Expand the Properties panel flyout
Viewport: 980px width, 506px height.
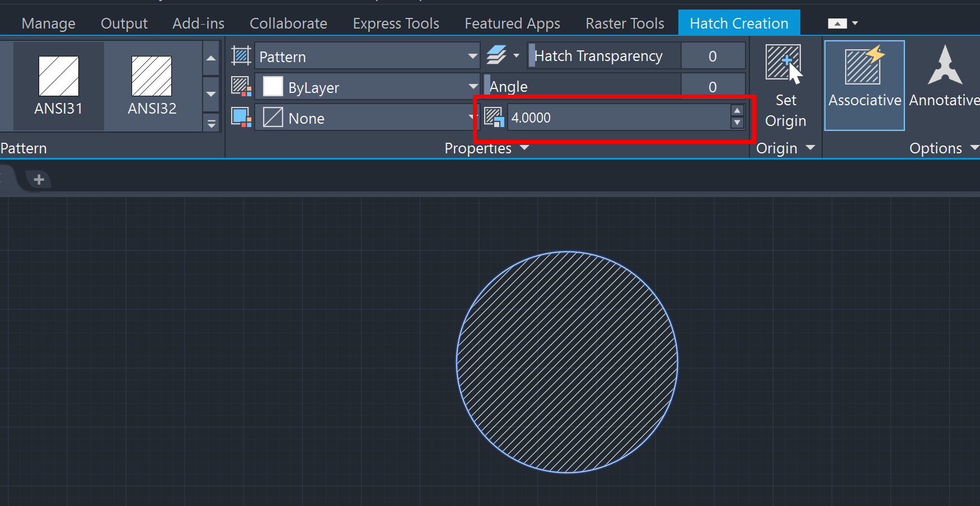click(x=524, y=148)
